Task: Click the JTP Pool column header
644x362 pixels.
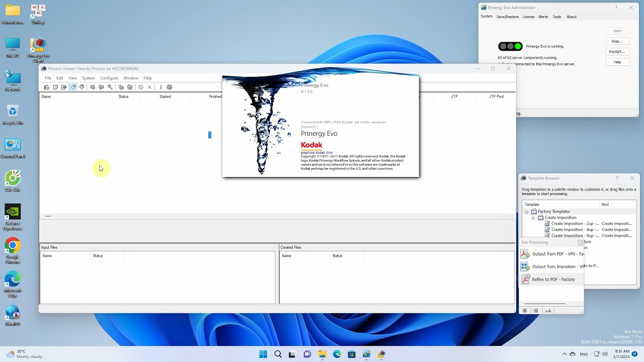Action: (x=496, y=97)
